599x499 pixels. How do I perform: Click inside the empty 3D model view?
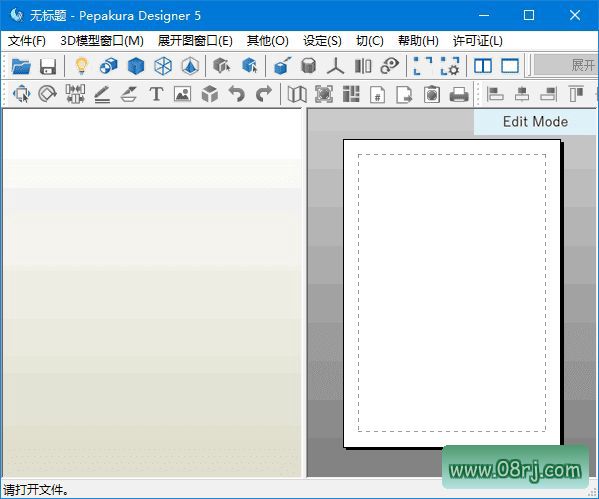[x=152, y=292]
